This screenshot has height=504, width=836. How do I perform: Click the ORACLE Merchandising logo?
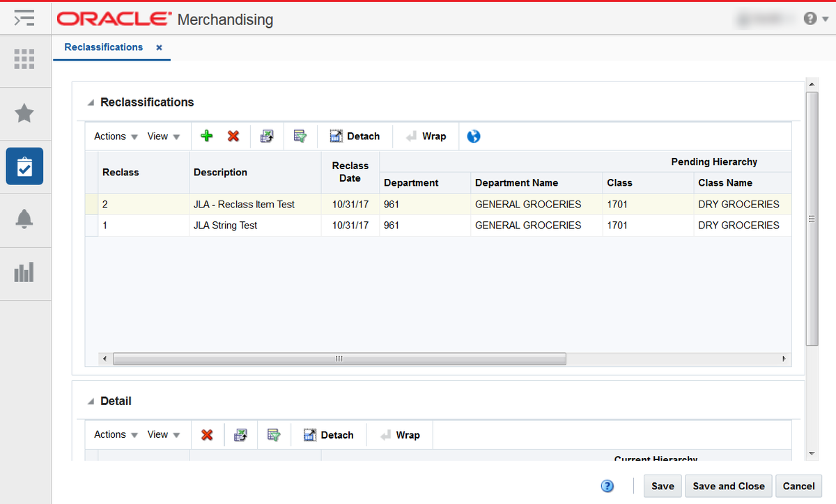(165, 19)
